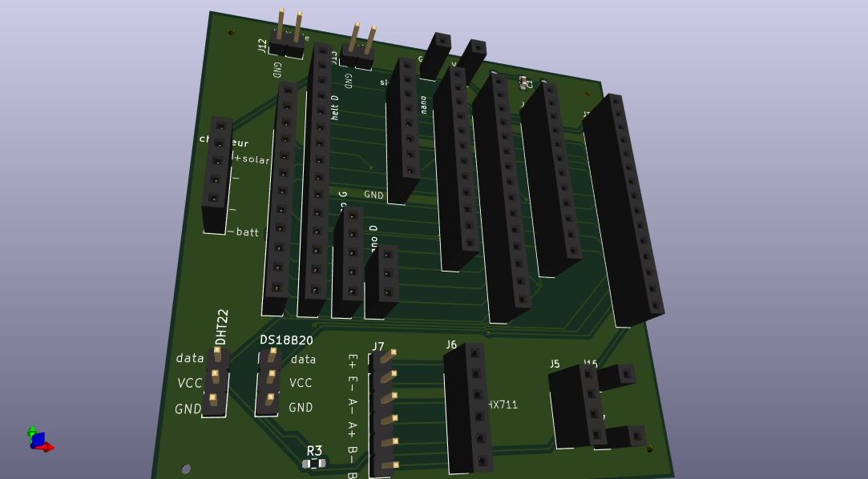The image size is (868, 479).
Task: Click the HX711 silkscreen text
Action: (503, 405)
